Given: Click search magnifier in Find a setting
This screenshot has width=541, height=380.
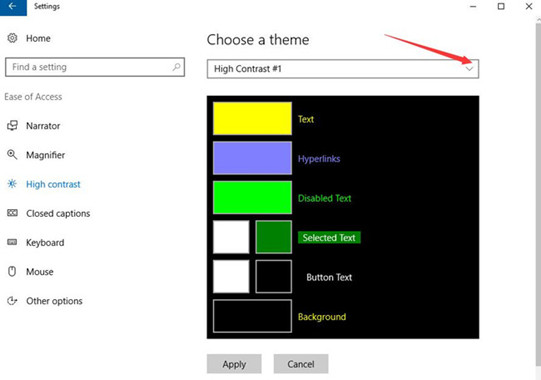Looking at the screenshot, I should click(x=176, y=67).
